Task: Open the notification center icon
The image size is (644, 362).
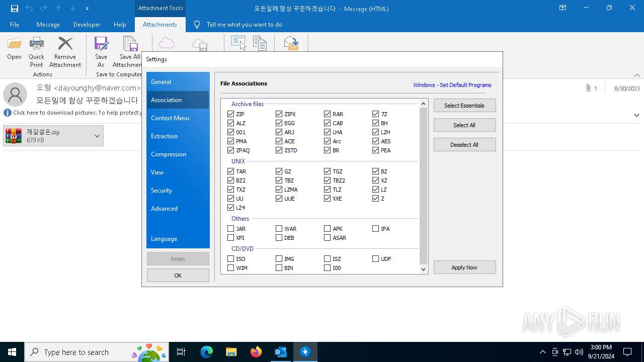Action: coord(627,352)
